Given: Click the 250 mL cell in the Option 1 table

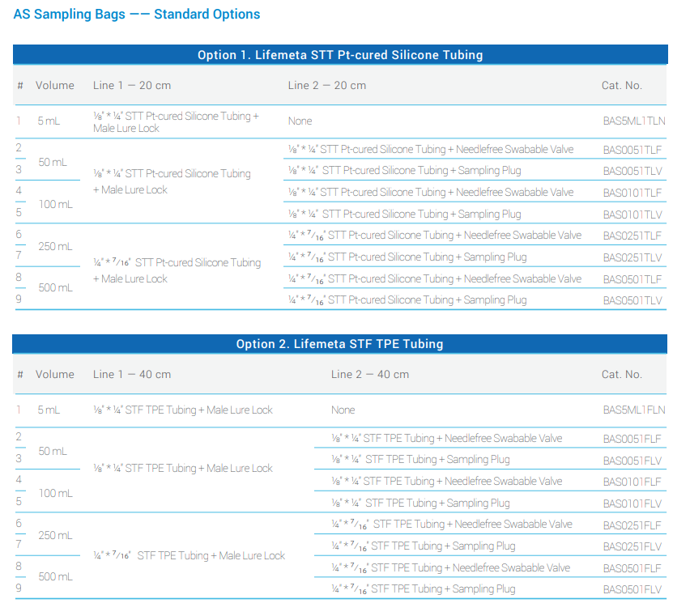Looking at the screenshot, I should [x=55, y=246].
